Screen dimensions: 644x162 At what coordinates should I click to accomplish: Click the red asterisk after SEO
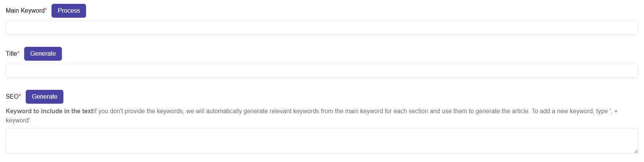pos(20,96)
